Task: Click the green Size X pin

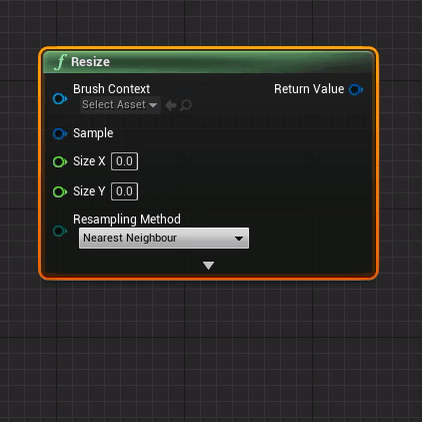Action: 60,162
